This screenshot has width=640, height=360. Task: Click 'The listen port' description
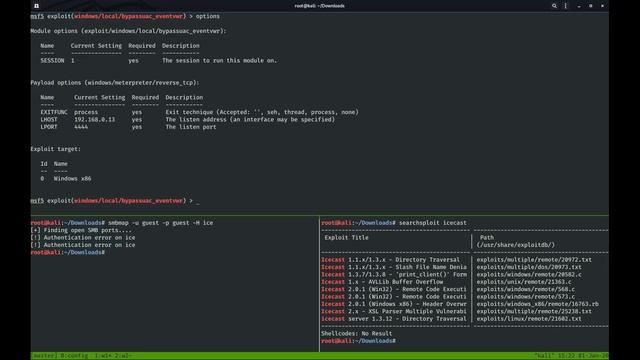point(191,127)
